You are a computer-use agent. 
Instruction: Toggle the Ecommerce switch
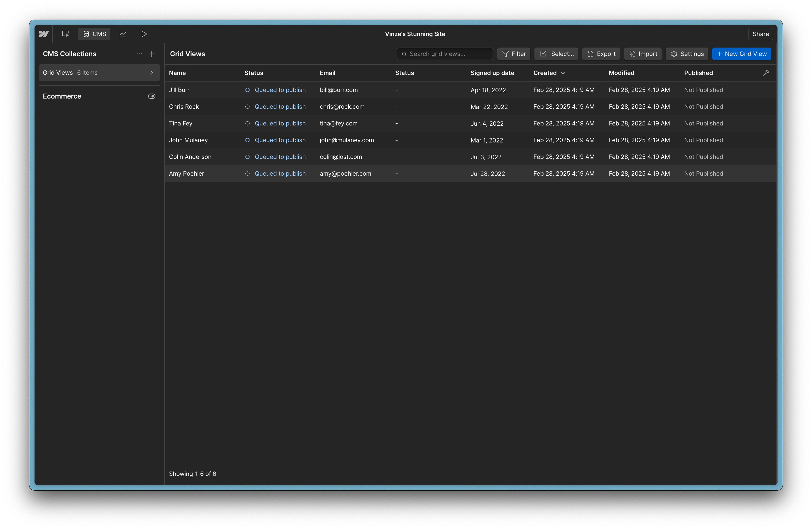point(152,96)
